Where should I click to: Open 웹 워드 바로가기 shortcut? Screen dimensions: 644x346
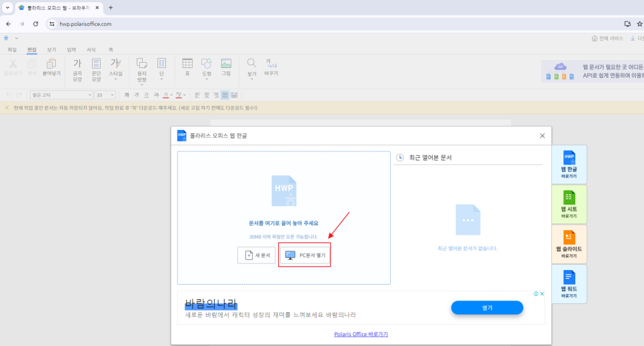[569, 284]
